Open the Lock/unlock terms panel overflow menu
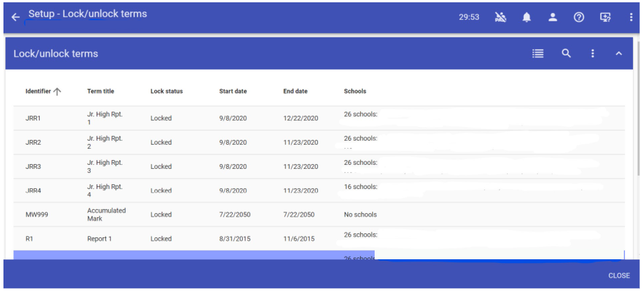The height and width of the screenshot is (295, 644). [593, 54]
